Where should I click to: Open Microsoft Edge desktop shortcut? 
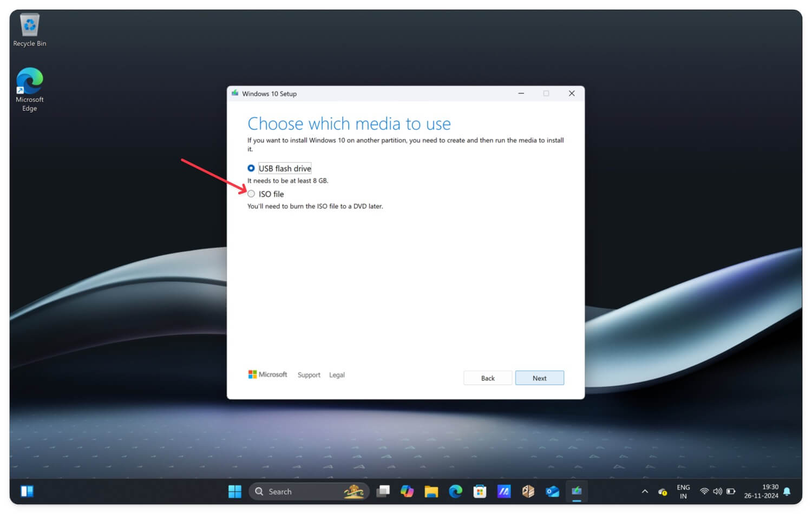click(x=30, y=90)
